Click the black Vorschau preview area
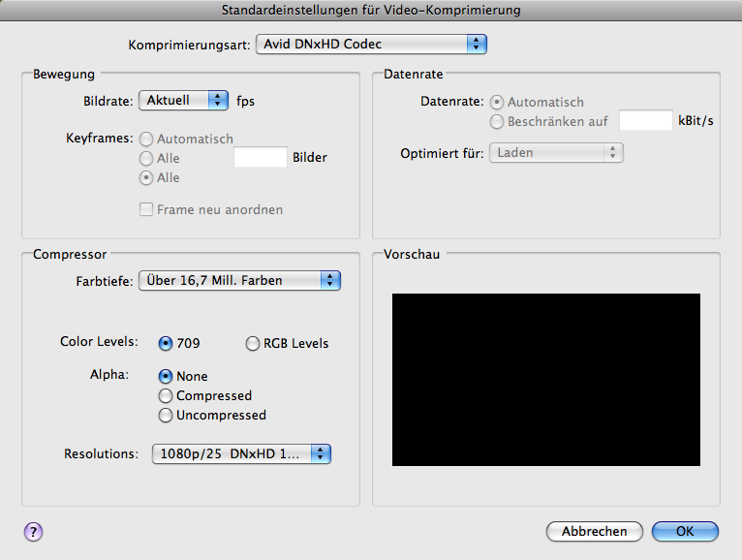The height and width of the screenshot is (560, 742). pos(545,381)
